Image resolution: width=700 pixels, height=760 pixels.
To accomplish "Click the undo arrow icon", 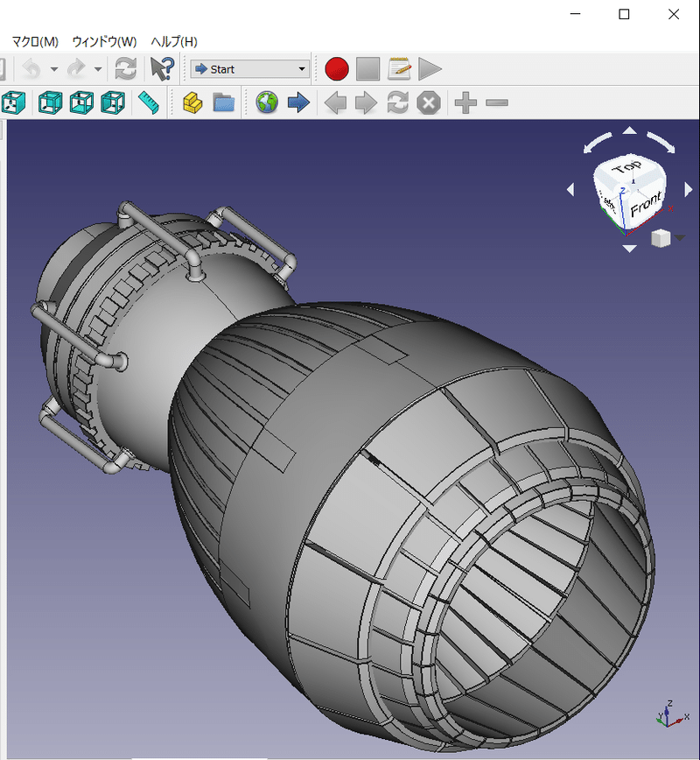I will click(32, 69).
